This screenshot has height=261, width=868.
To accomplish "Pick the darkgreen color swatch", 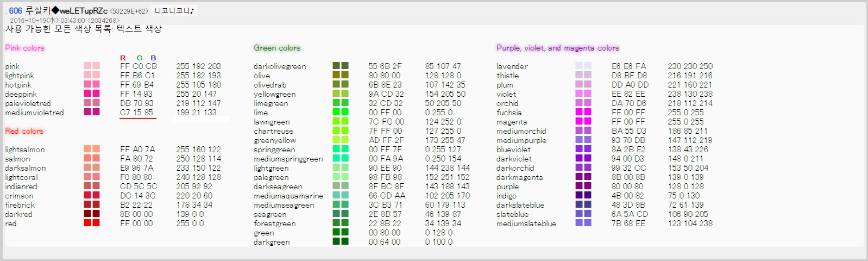I will (340, 241).
